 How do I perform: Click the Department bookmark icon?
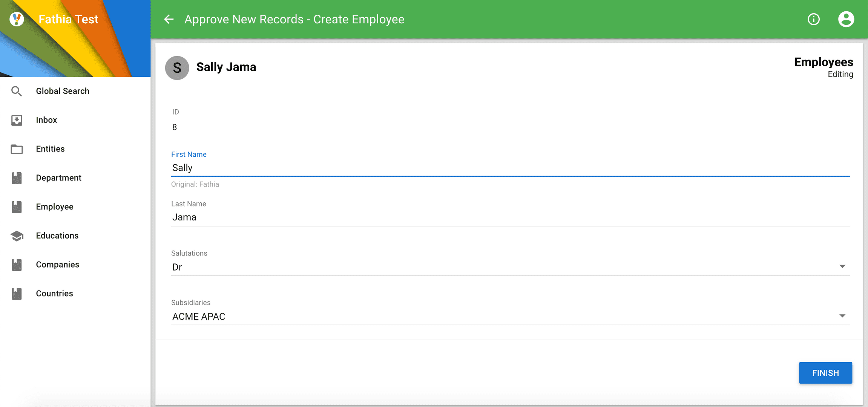tap(17, 178)
